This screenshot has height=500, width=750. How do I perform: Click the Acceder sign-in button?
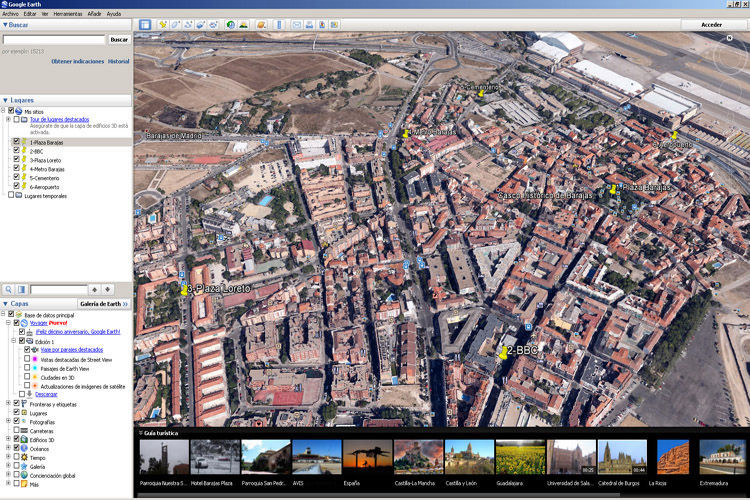click(711, 24)
